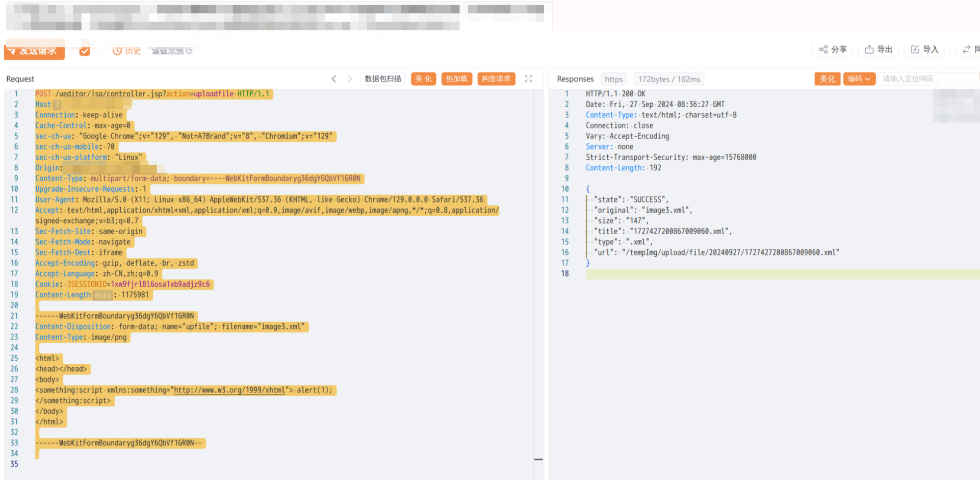Expand the 编码 encoding dropdown
This screenshot has height=480, width=980.
(859, 79)
